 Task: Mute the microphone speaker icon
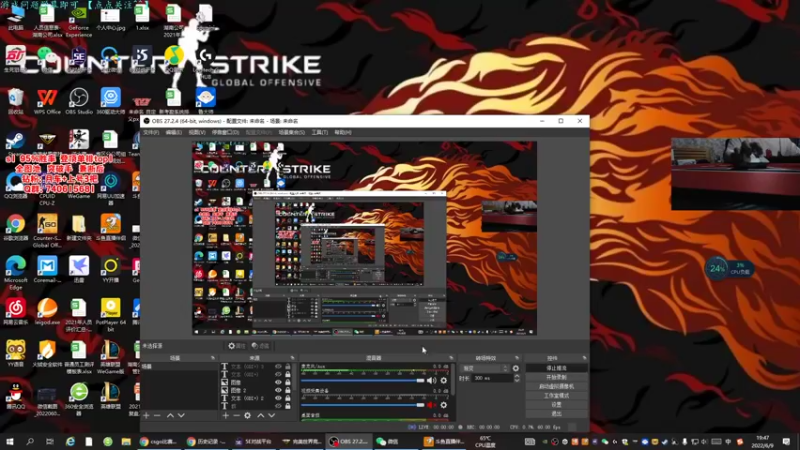click(432, 380)
